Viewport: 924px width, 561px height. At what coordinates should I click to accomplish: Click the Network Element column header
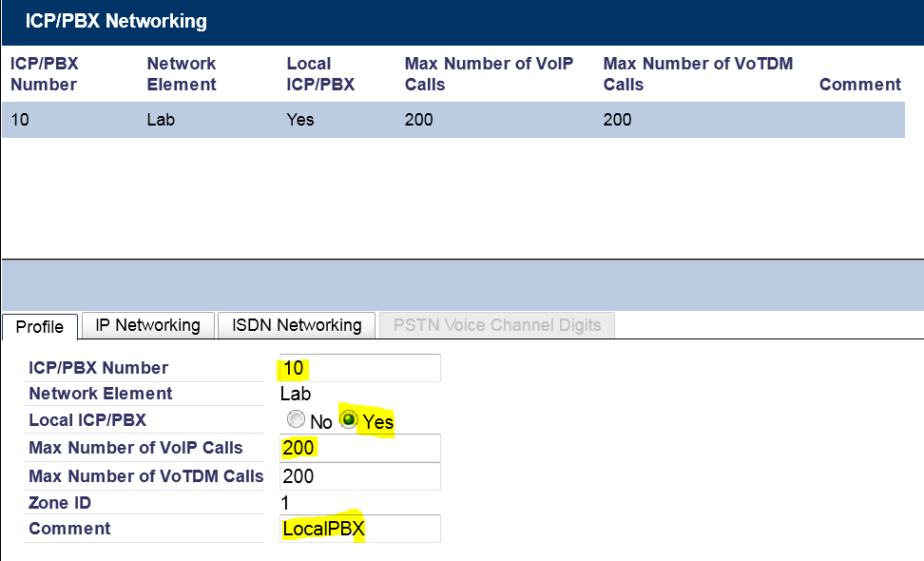coord(182,74)
